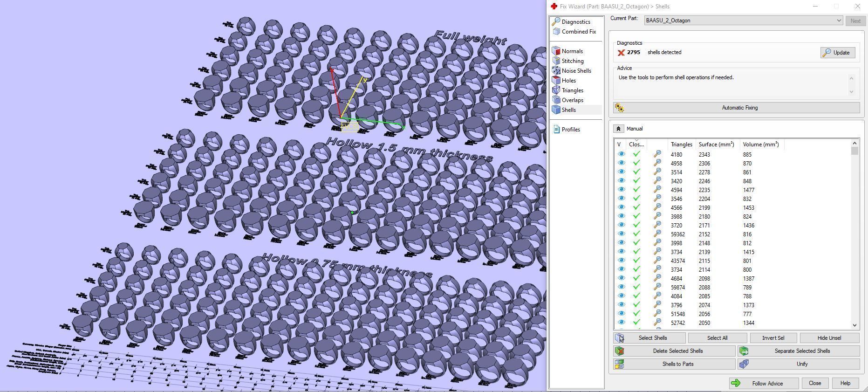Viewport: 868px width, 392px height.
Task: Zoom to shell with 4084 triangles
Action: [x=657, y=296]
